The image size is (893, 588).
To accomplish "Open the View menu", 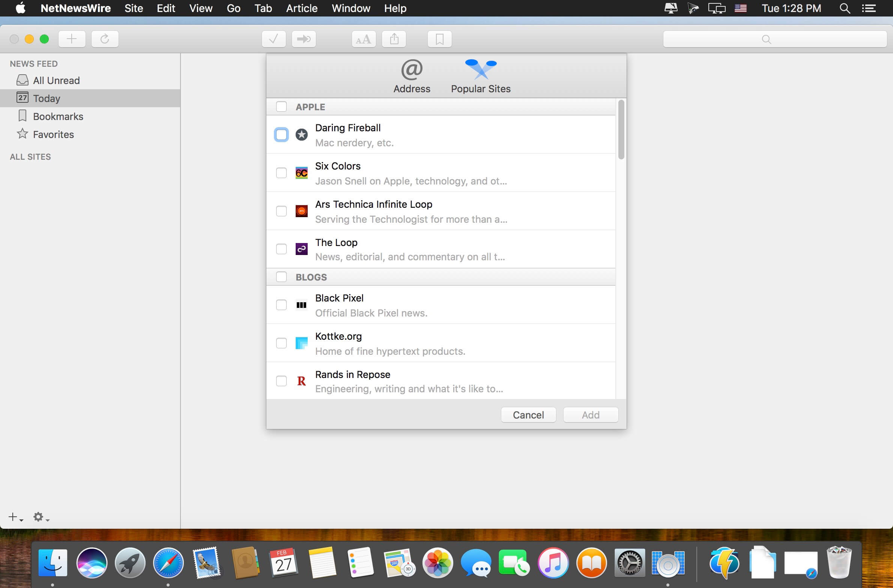I will pyautogui.click(x=201, y=8).
